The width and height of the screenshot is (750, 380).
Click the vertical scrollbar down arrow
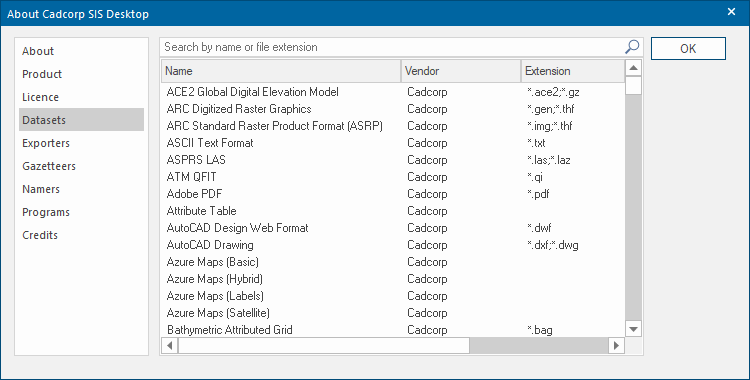tap(633, 329)
